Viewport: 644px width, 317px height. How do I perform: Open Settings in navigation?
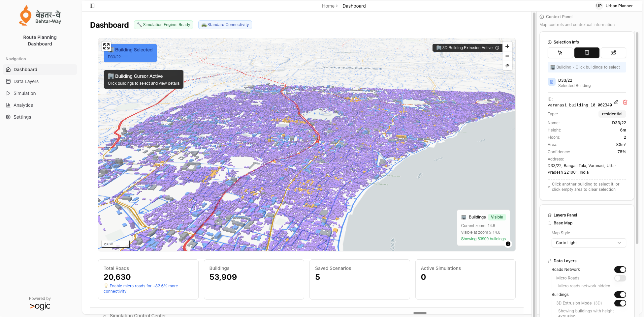coord(40,117)
